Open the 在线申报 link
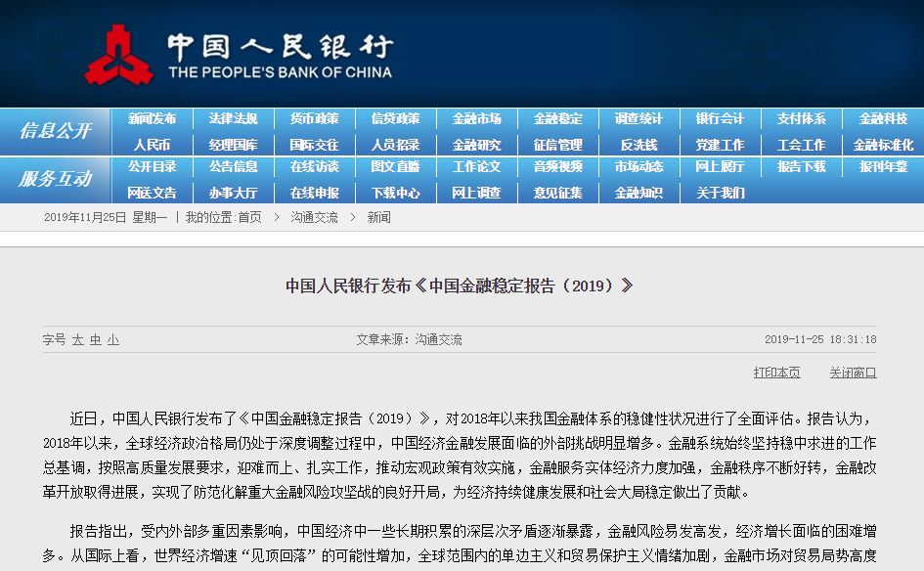 pos(315,193)
